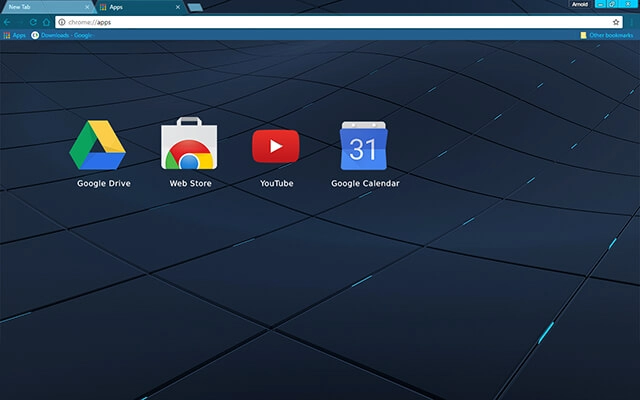Reload the current page

(33, 22)
